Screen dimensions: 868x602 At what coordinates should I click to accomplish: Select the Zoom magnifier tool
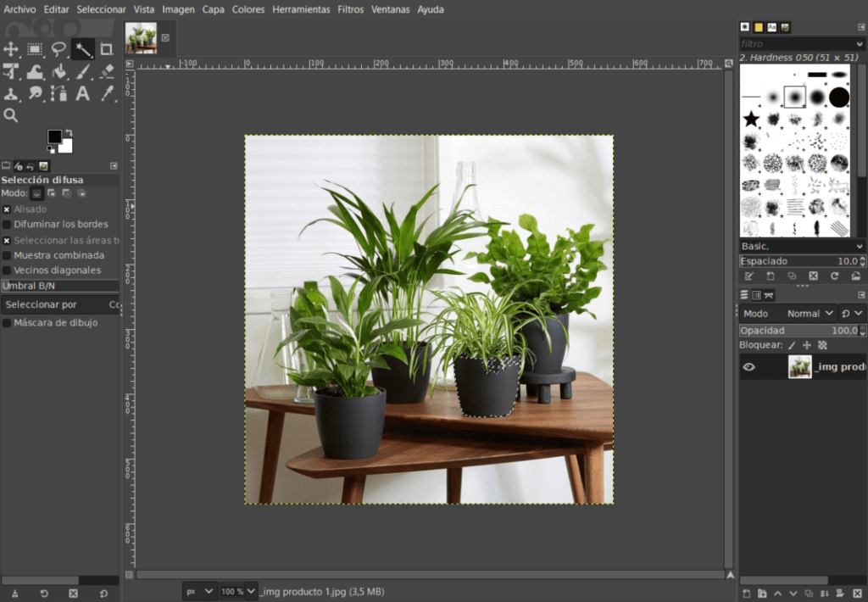point(10,115)
